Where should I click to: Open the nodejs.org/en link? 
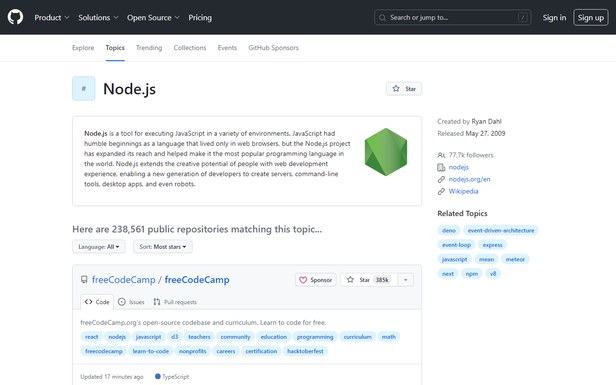469,179
